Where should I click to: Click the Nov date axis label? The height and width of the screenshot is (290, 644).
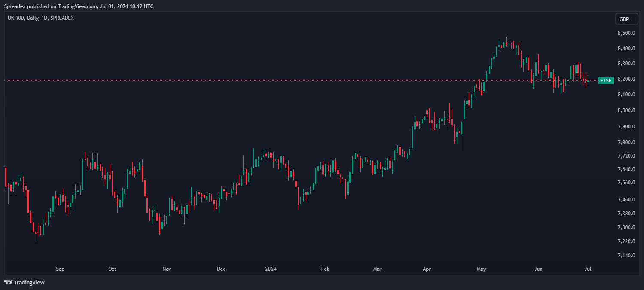(x=167, y=269)
